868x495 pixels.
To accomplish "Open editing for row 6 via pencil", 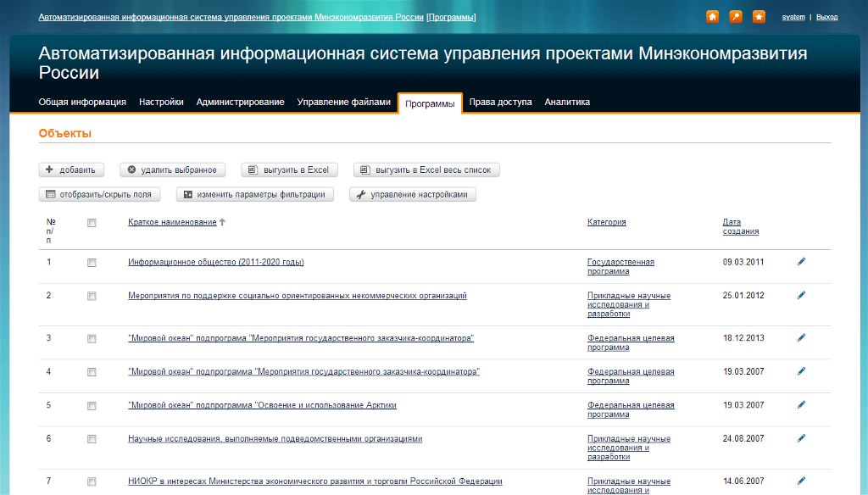I will pyautogui.click(x=801, y=439).
